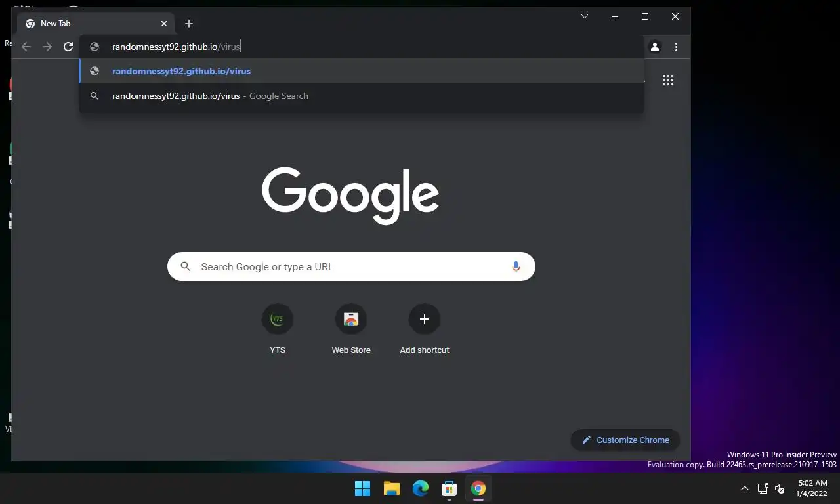Go forward with the forward arrow
This screenshot has width=840, height=504.
point(47,47)
